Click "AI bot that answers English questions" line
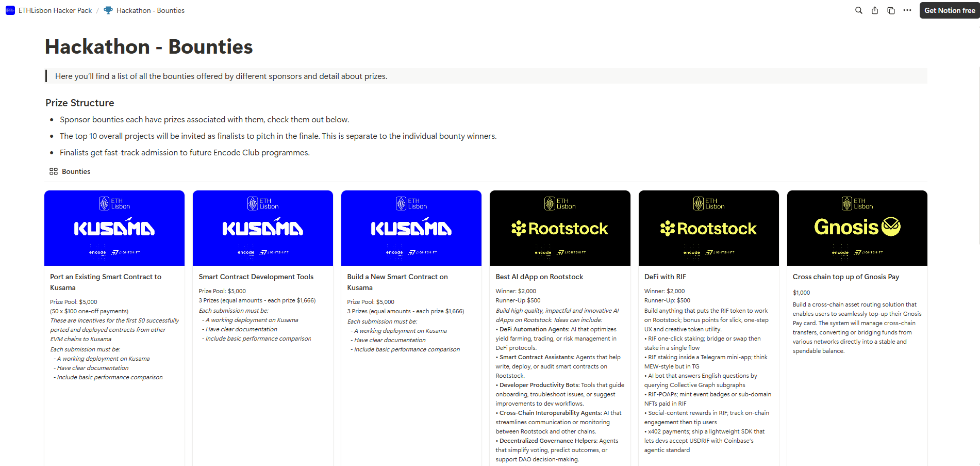This screenshot has height=466, width=980. tap(701, 380)
